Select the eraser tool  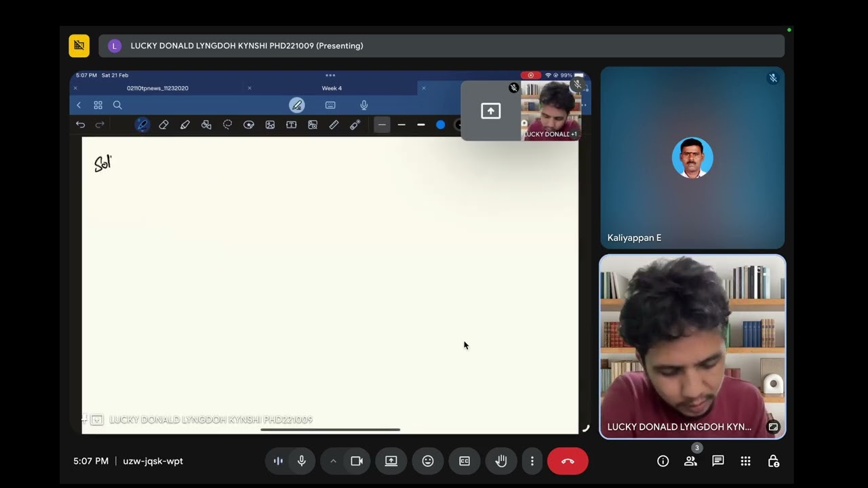[163, 125]
